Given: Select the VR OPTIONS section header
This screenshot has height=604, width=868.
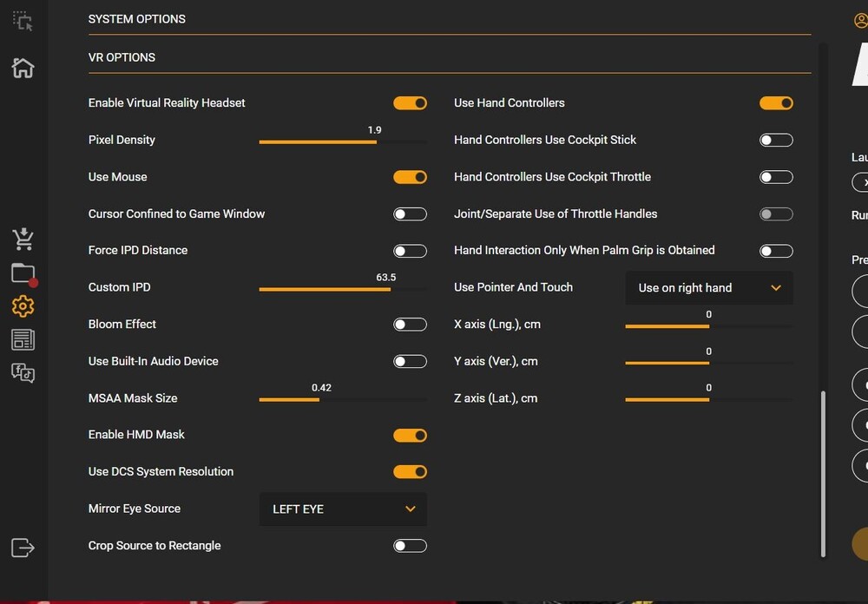Looking at the screenshot, I should click(121, 57).
